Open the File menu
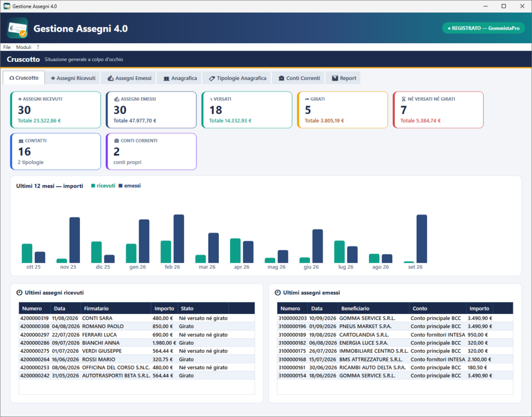The width and height of the screenshot is (532, 417). pos(7,47)
